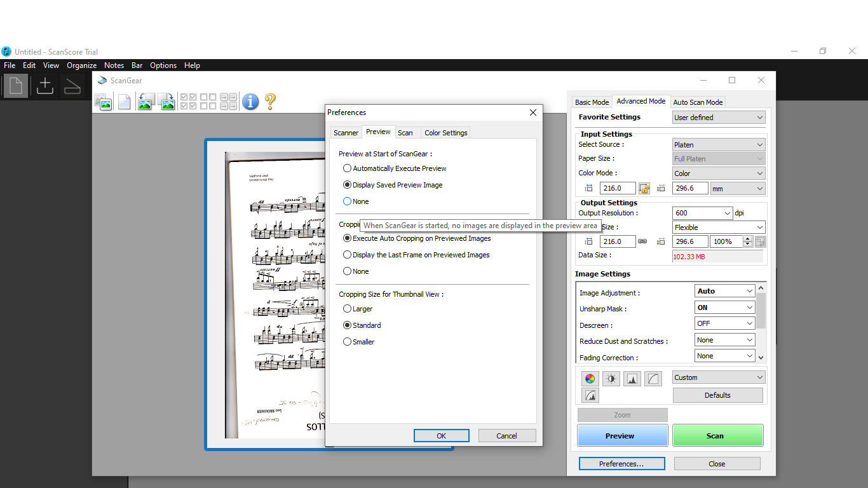Click the import file icon in ScanScore toolbar
The width and height of the screenshot is (868, 488).
tap(44, 86)
